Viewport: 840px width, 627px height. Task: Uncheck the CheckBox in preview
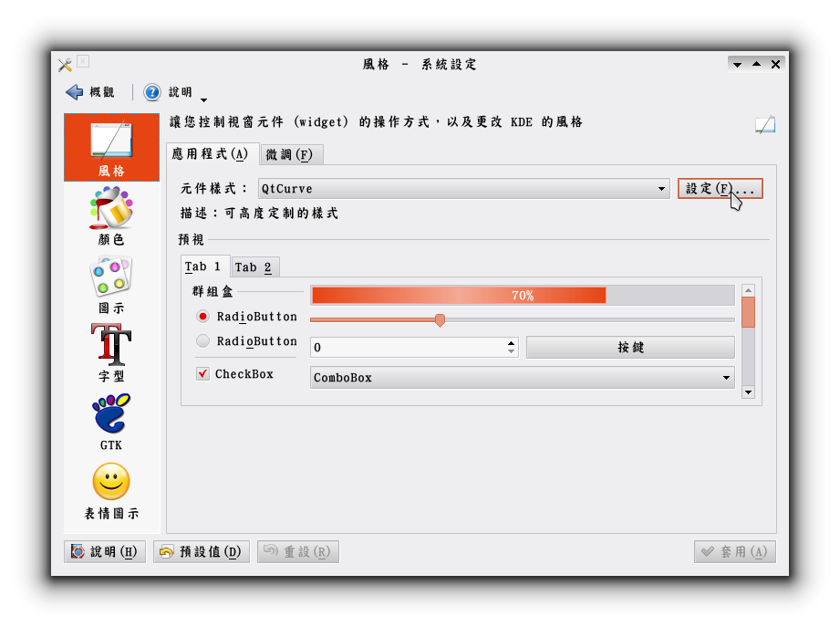pyautogui.click(x=202, y=373)
